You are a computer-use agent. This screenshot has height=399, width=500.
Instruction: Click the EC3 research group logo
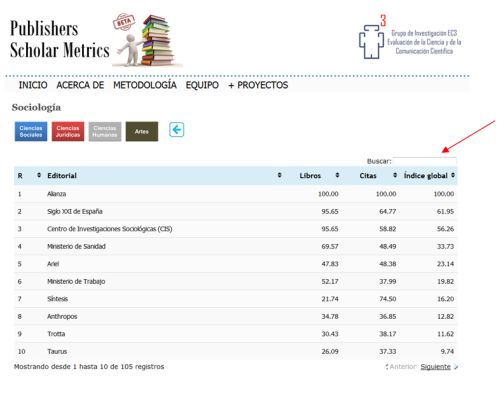[410, 38]
